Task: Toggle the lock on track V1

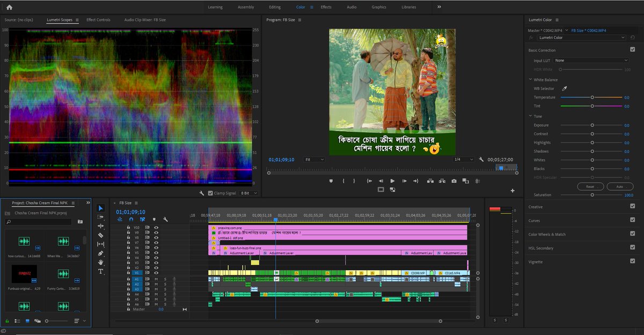Action: pyautogui.click(x=128, y=273)
